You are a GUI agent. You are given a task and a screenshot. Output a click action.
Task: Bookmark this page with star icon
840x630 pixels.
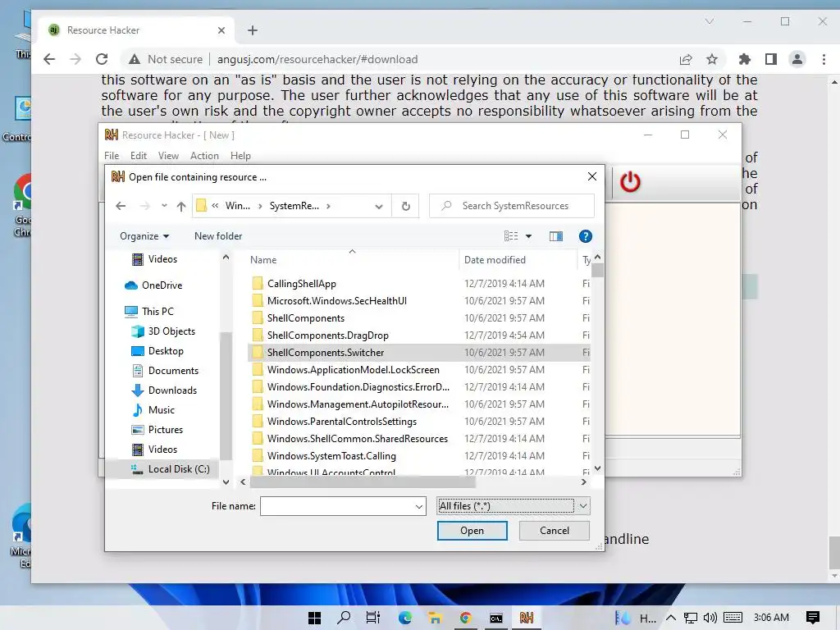click(x=711, y=59)
